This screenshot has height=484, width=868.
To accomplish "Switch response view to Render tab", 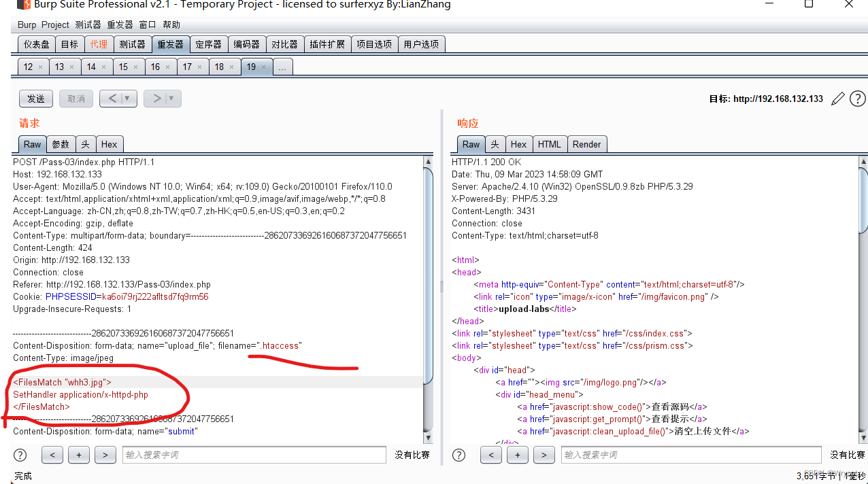I will point(586,144).
